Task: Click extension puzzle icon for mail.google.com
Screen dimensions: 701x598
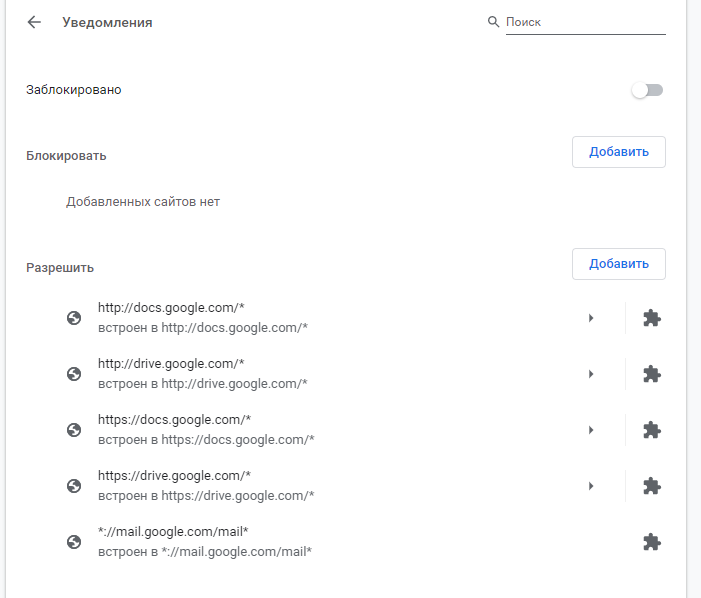Action: 651,542
